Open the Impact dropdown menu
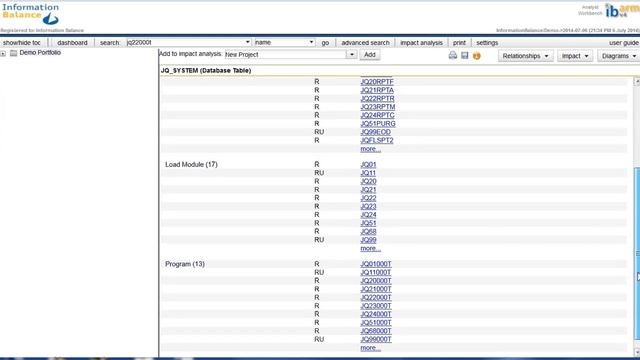Viewport: 640px width, 360px height. [x=575, y=56]
